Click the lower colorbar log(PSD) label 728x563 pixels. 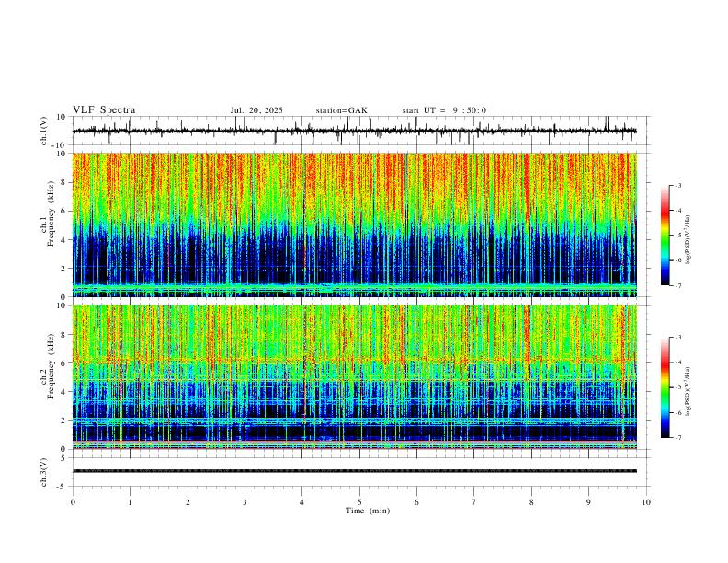click(688, 391)
